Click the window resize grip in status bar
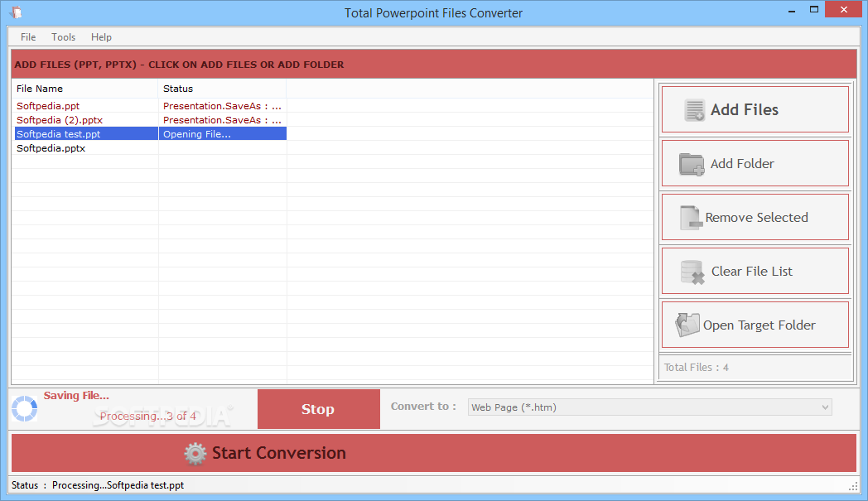The height and width of the screenshot is (501, 868). point(852,486)
